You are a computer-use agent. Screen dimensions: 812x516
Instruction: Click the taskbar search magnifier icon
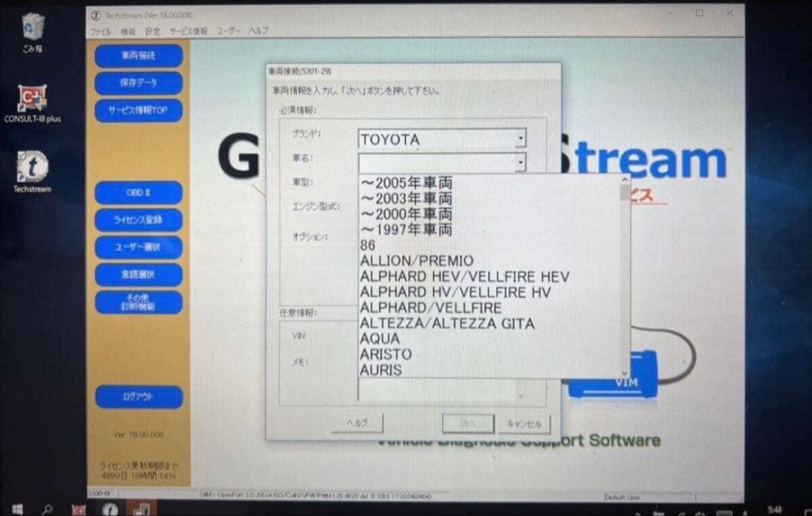click(x=47, y=508)
